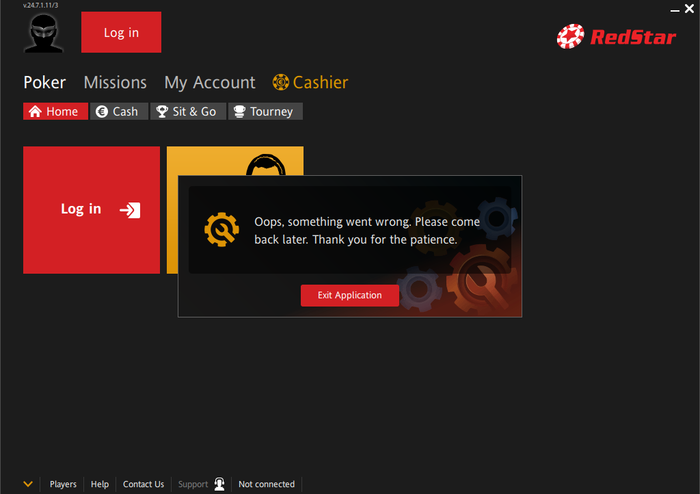Open the Missions tab
This screenshot has width=700, height=494.
point(115,83)
